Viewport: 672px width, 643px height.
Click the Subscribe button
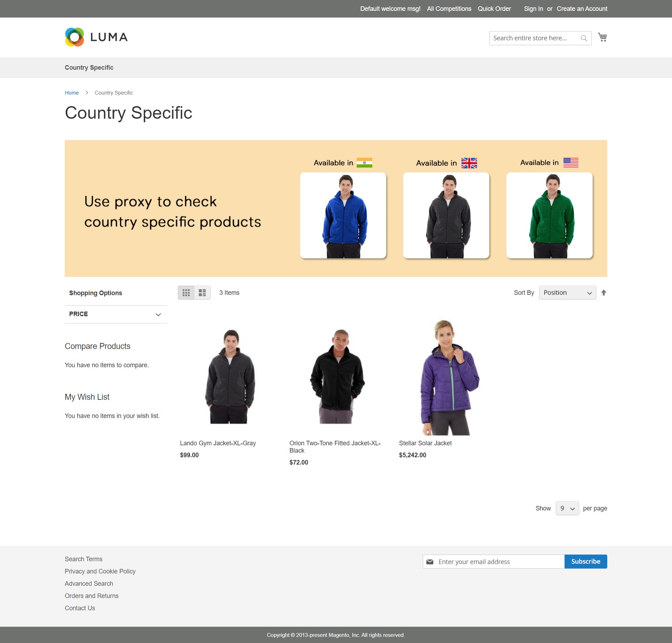(585, 561)
